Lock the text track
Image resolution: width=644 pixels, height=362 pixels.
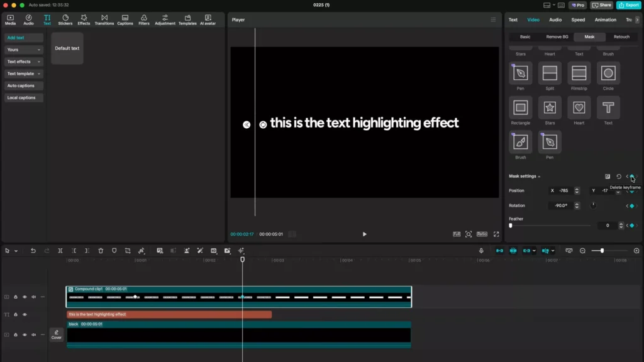tap(15, 314)
